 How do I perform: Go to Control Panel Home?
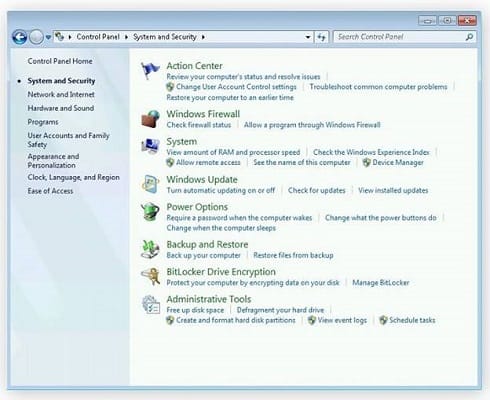click(x=60, y=61)
